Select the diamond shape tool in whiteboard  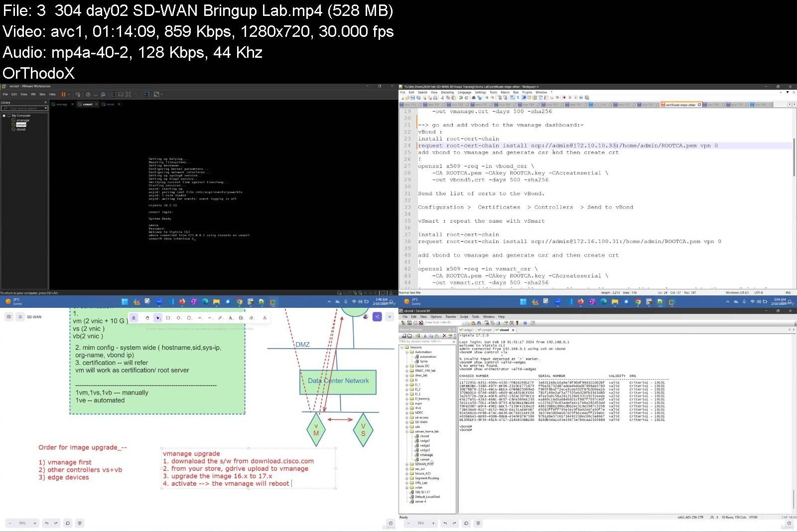[178, 318]
